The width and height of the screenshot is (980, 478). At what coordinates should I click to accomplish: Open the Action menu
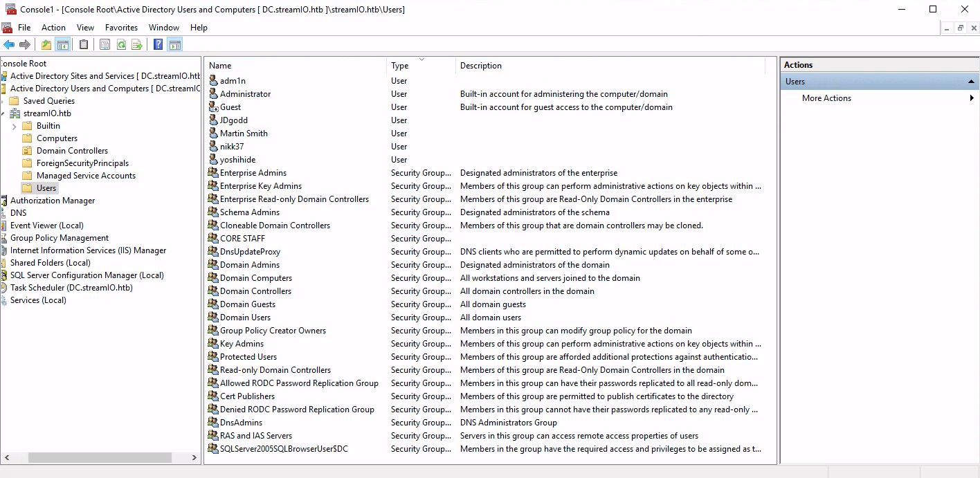tap(53, 28)
